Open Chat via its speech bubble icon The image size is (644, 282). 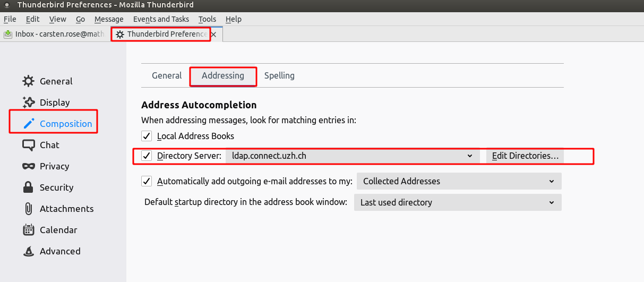(28, 145)
